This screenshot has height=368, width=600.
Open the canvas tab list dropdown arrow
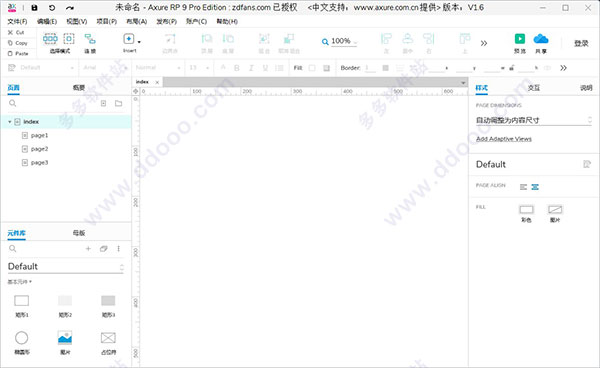[463, 83]
